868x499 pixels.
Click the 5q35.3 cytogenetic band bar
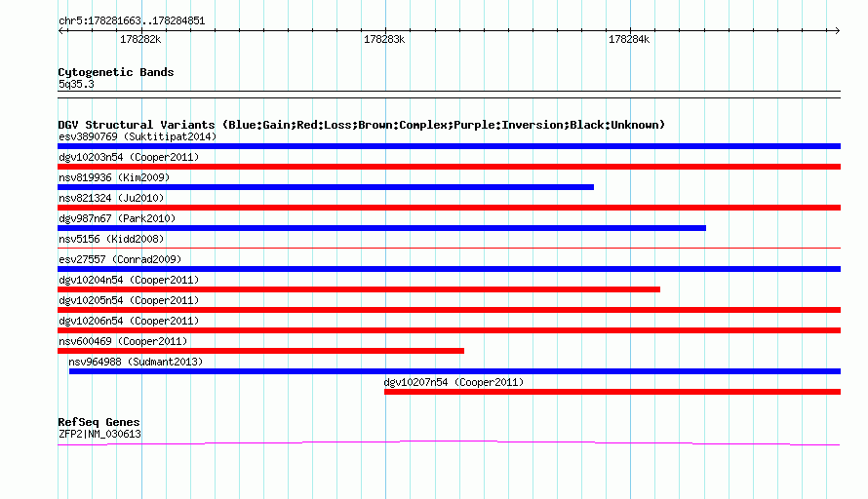[449, 95]
